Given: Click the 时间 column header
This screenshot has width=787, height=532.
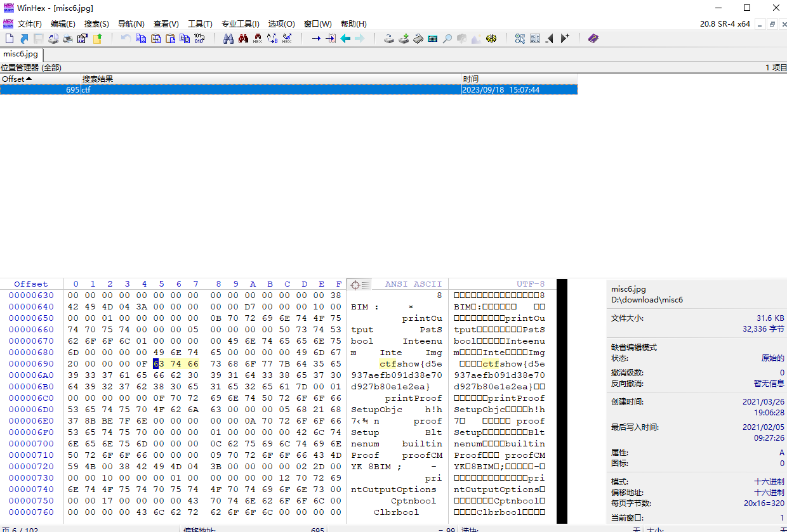Looking at the screenshot, I should tap(519, 79).
